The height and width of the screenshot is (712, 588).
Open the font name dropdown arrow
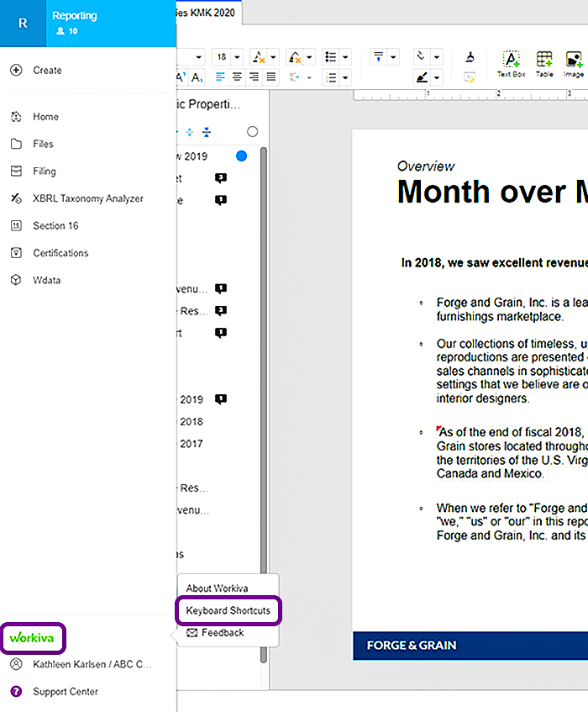point(199,57)
